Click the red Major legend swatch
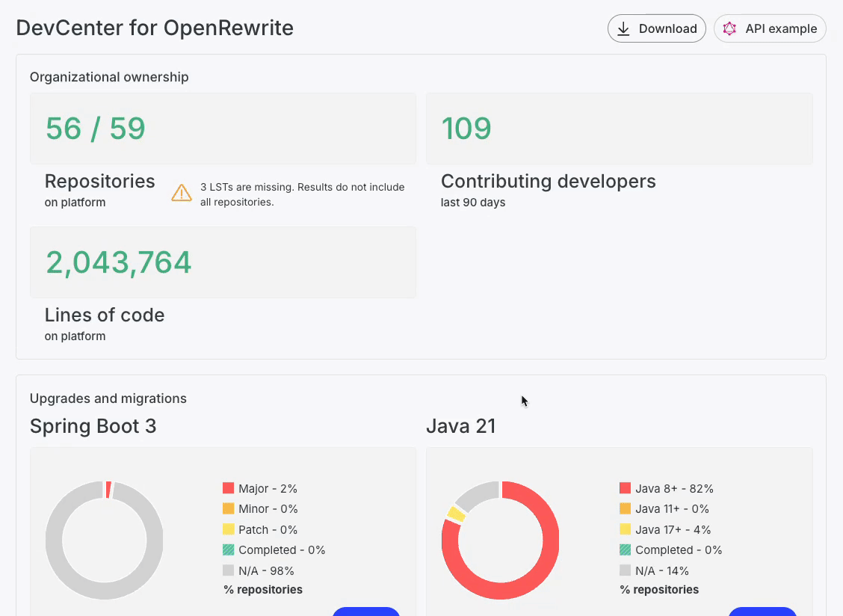The width and height of the screenshot is (843, 616). coord(229,488)
